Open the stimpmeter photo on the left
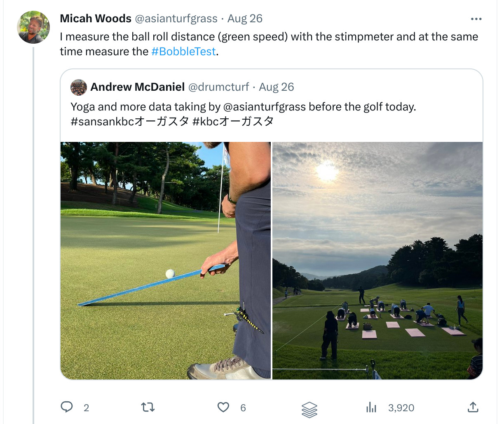Image resolution: width=504 pixels, height=424 pixels. point(165,260)
